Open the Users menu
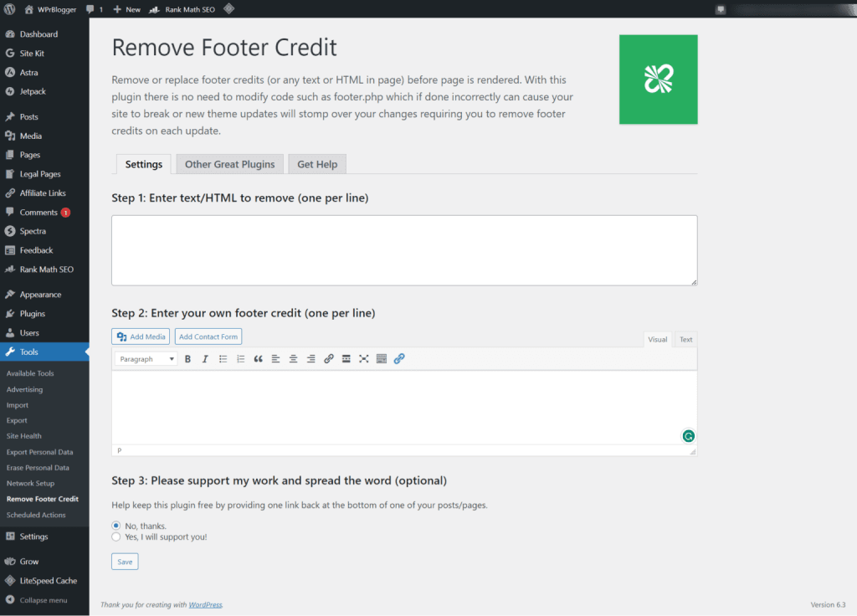857x616 pixels. click(44, 333)
